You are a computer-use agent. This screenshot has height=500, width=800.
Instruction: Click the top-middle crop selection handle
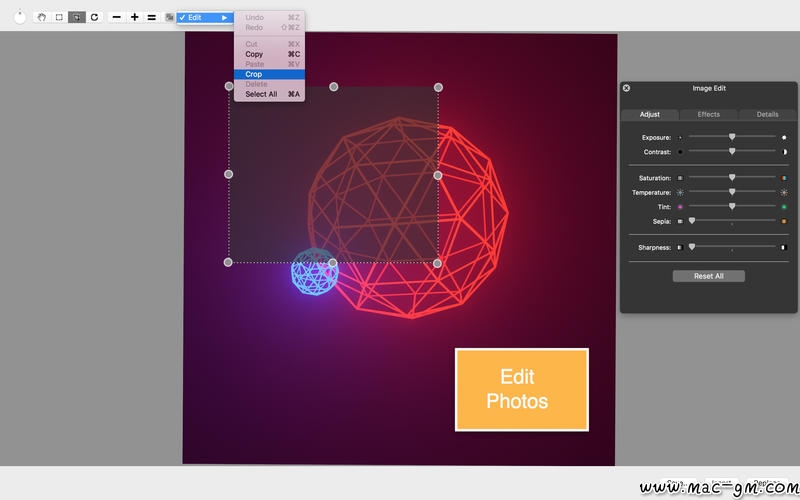(x=333, y=87)
